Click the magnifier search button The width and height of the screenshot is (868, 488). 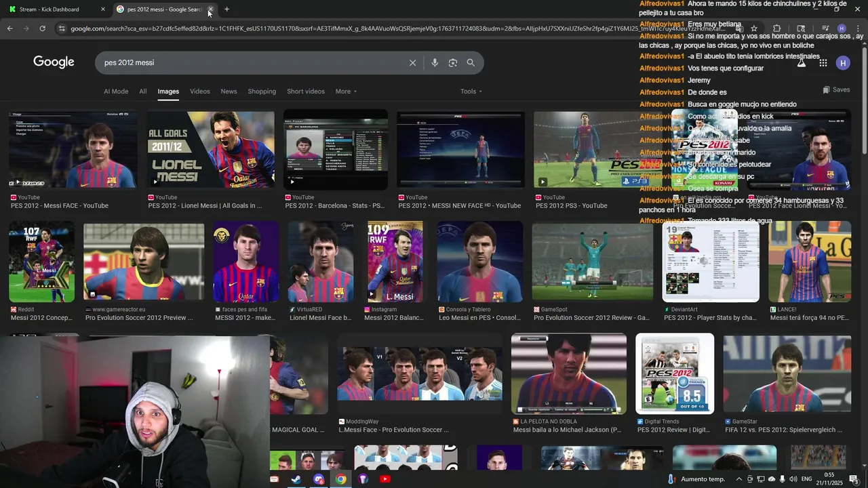pyautogui.click(x=471, y=62)
